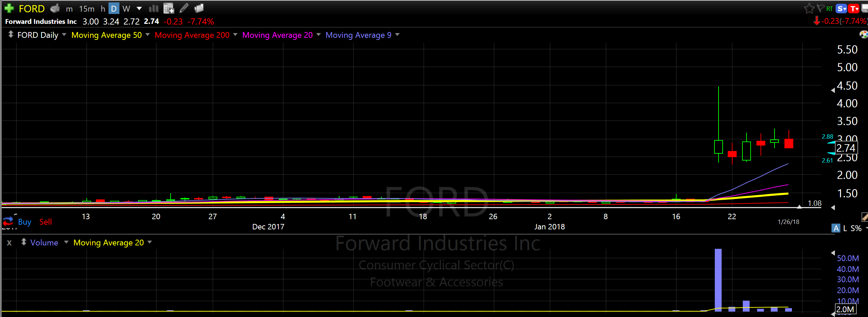Click the calendar grid with plus icon
The width and height of the screenshot is (868, 317).
point(169,8)
